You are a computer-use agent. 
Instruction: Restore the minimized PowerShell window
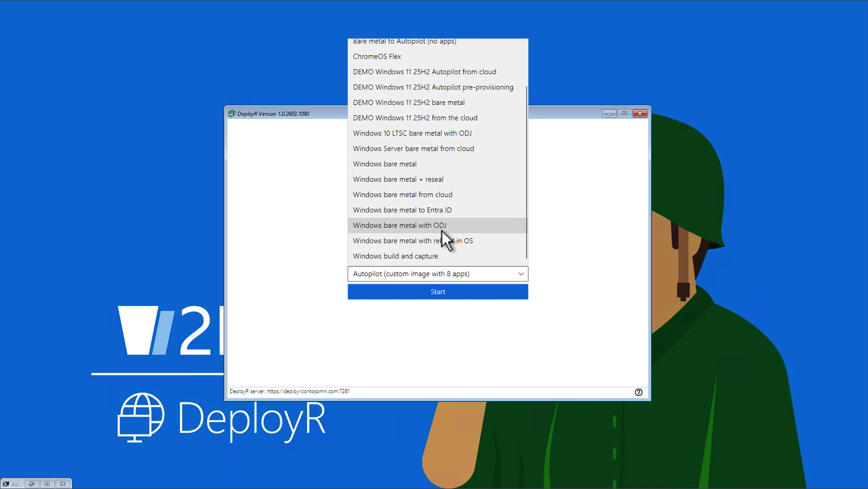[x=32, y=484]
